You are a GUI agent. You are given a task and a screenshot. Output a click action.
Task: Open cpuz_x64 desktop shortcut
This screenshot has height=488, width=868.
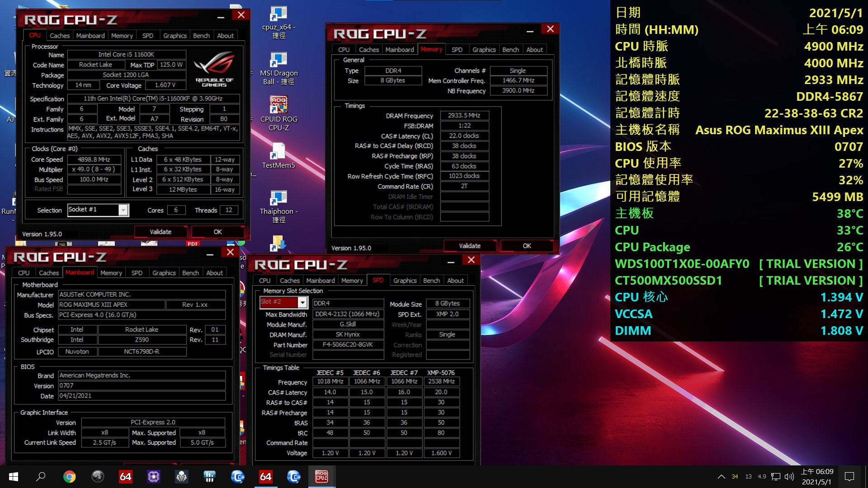click(278, 23)
